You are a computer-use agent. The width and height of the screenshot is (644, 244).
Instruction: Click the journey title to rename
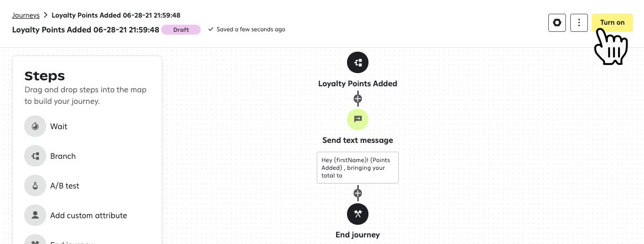pos(86,30)
